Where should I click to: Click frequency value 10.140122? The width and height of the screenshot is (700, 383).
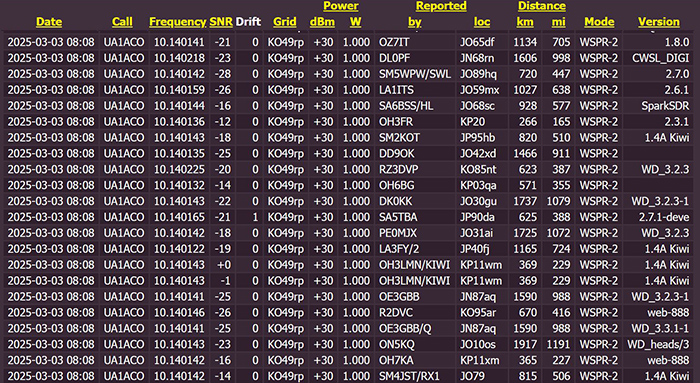pos(179,249)
